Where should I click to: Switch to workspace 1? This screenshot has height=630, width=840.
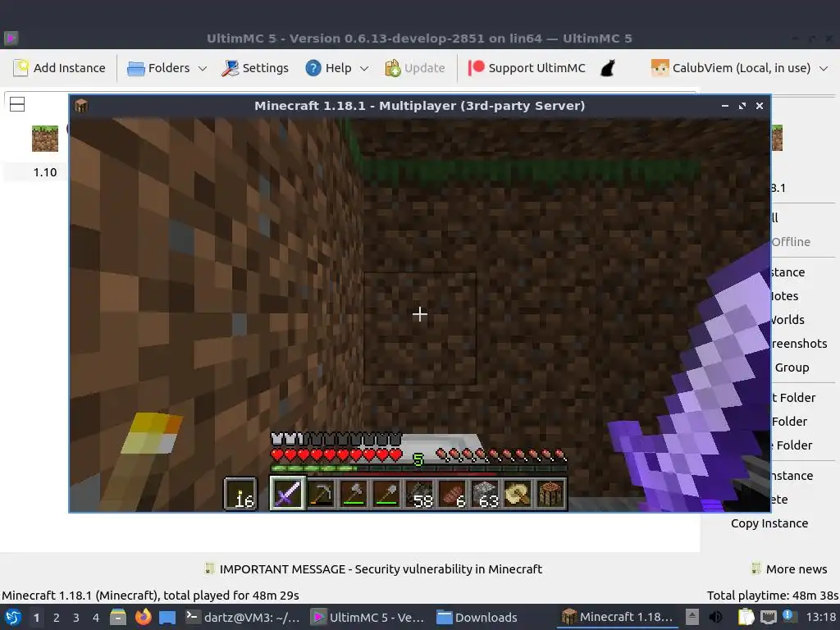pos(36,618)
